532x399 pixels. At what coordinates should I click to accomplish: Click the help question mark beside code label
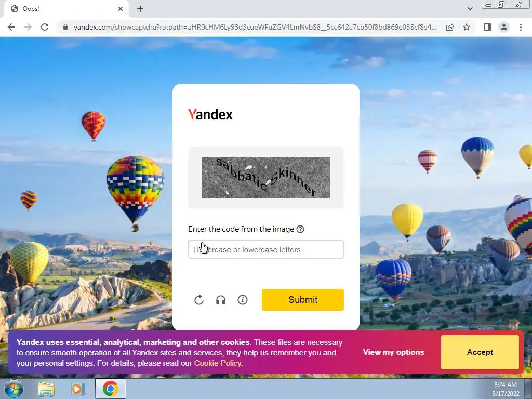click(300, 229)
